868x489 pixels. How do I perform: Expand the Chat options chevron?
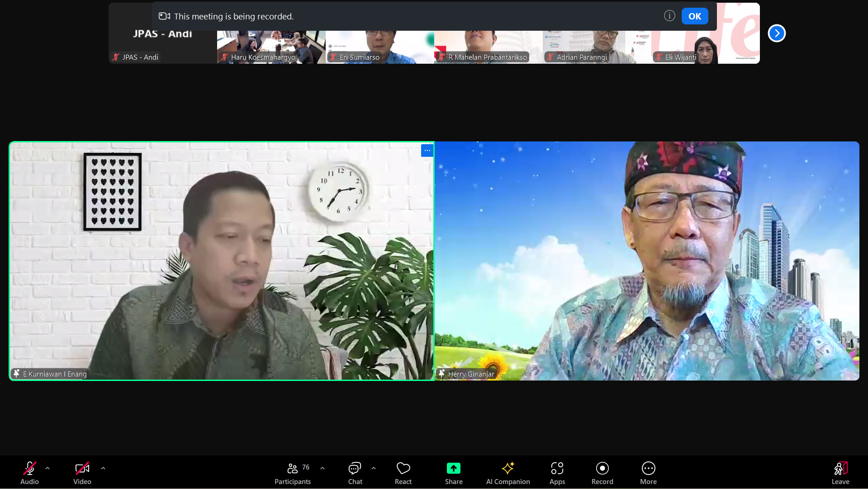[373, 468]
